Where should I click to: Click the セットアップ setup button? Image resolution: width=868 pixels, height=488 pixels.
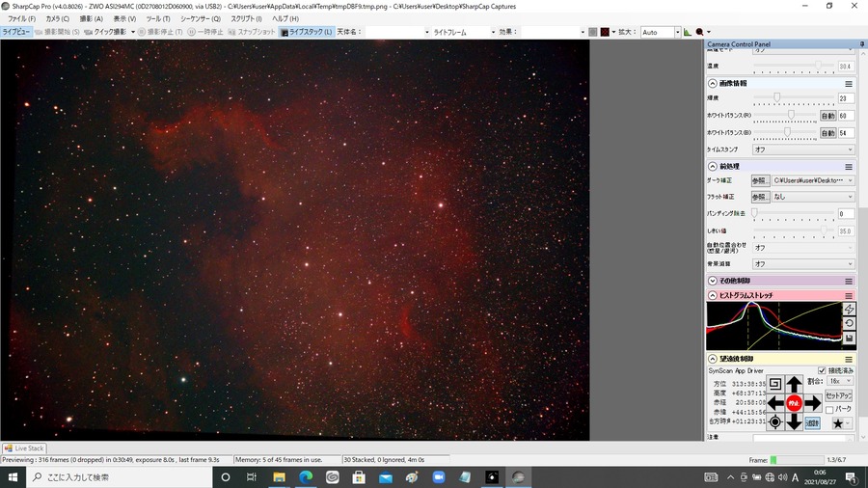[838, 395]
